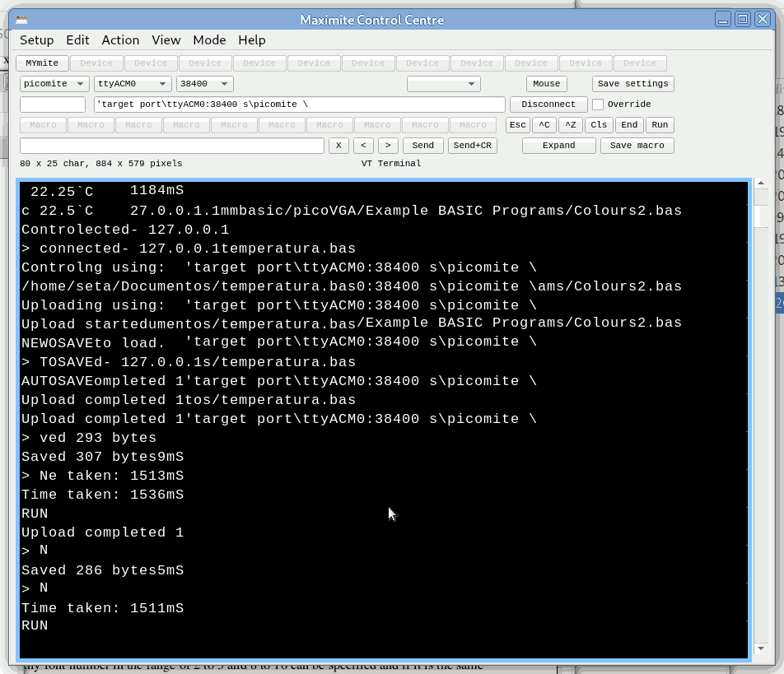Click the Expand button
784x674 pixels.
coord(558,146)
